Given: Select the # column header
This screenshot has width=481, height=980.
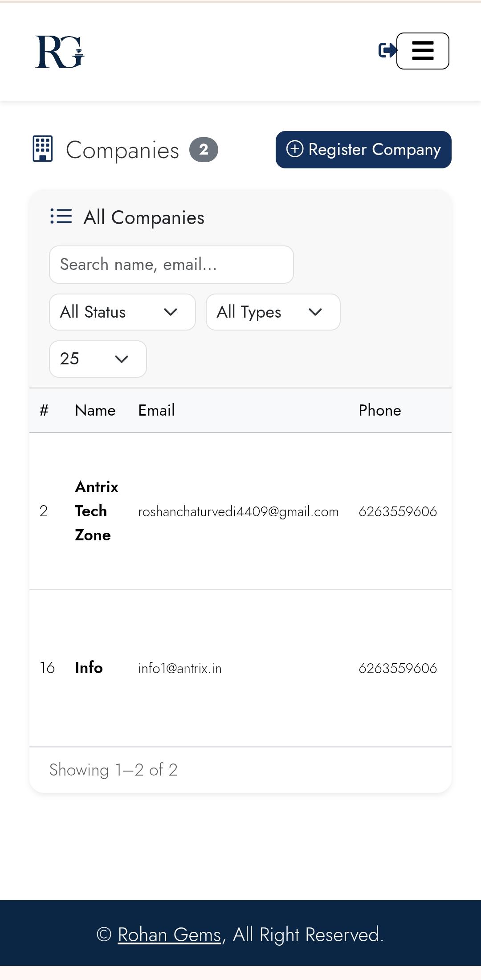Looking at the screenshot, I should [x=44, y=410].
